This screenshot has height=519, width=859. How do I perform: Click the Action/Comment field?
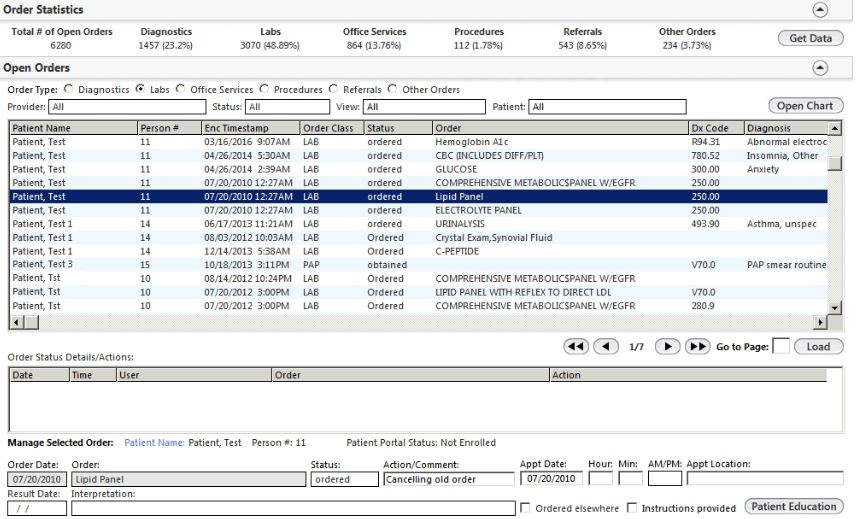coord(449,480)
